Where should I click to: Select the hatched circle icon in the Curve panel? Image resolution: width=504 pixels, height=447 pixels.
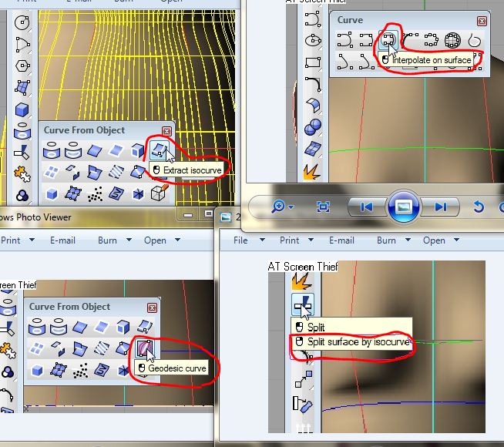(452, 40)
